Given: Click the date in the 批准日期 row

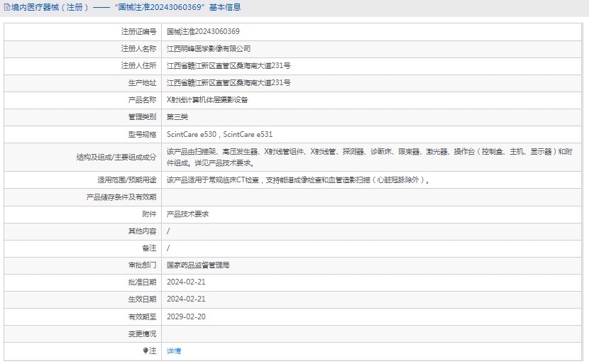Looking at the screenshot, I should point(186,282).
